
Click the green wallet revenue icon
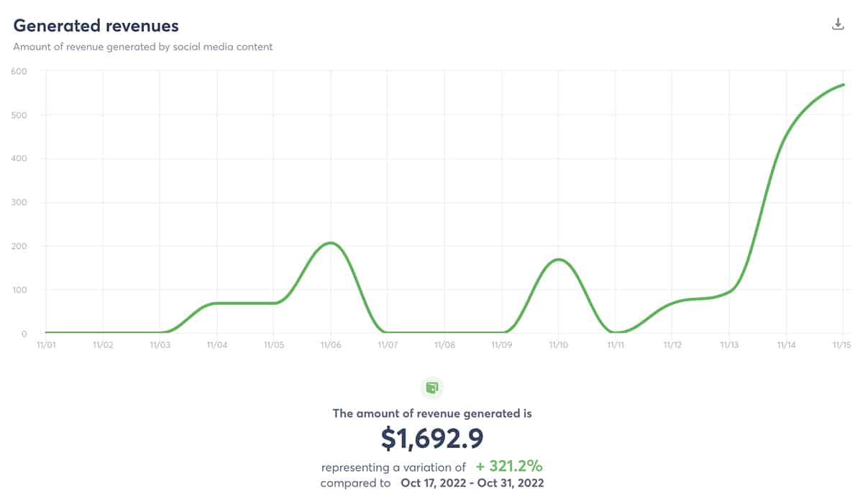click(431, 388)
